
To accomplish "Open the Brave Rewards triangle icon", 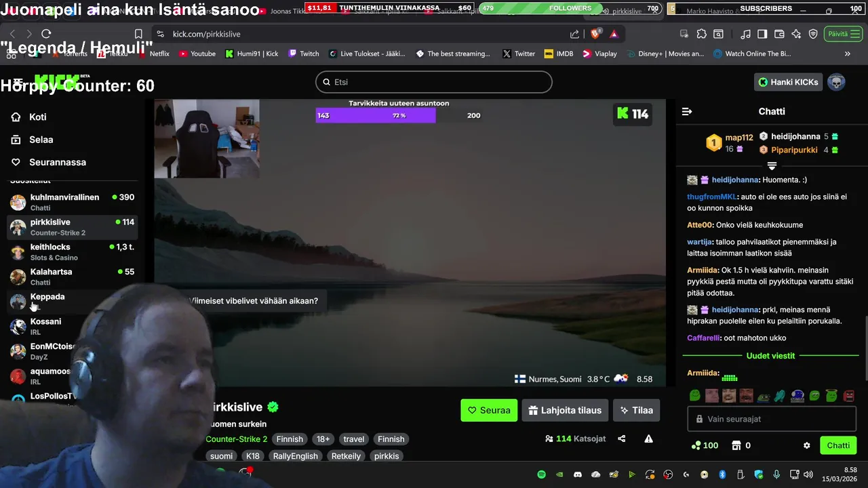I will coord(614,34).
